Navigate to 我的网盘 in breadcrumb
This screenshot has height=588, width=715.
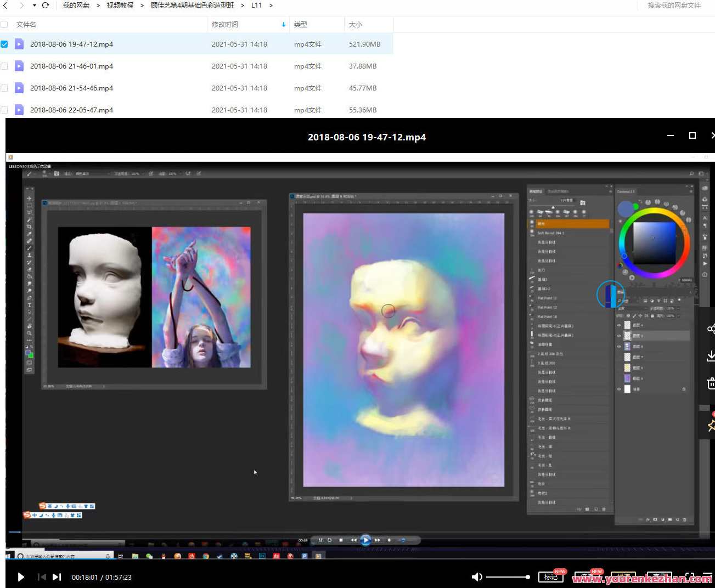76,5
